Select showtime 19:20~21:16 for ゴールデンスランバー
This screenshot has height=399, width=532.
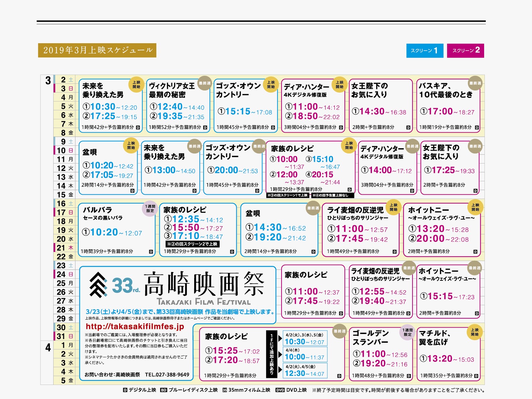click(x=380, y=363)
